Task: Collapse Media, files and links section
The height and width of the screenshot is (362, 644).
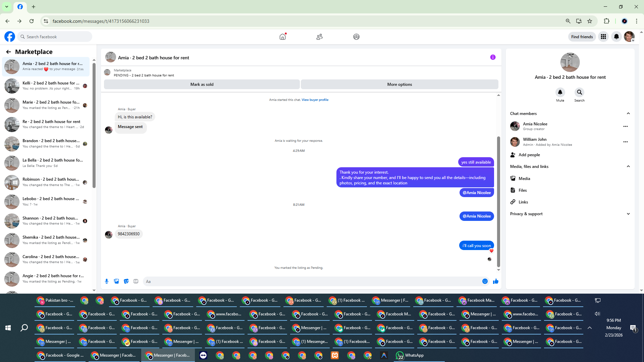Action: pyautogui.click(x=628, y=167)
